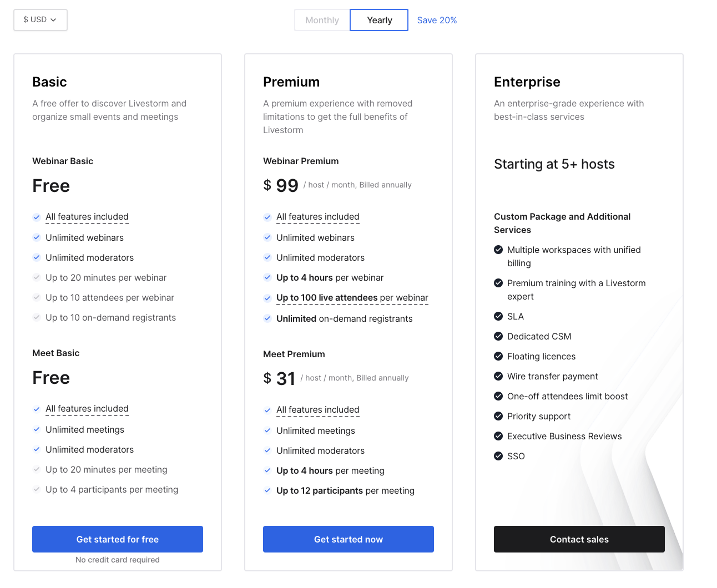This screenshot has width=717, height=588.
Task: Click check icon beside SLA
Action: point(498,316)
